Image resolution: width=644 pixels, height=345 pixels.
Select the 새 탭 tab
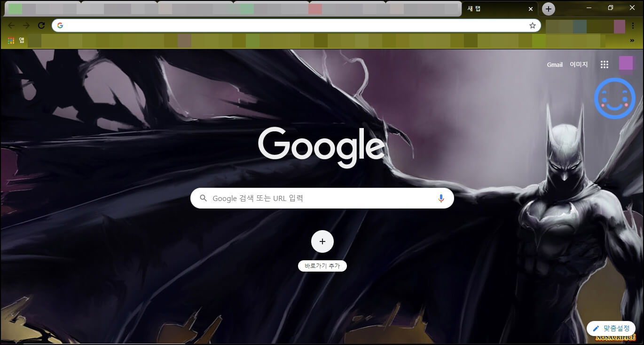[x=500, y=9]
